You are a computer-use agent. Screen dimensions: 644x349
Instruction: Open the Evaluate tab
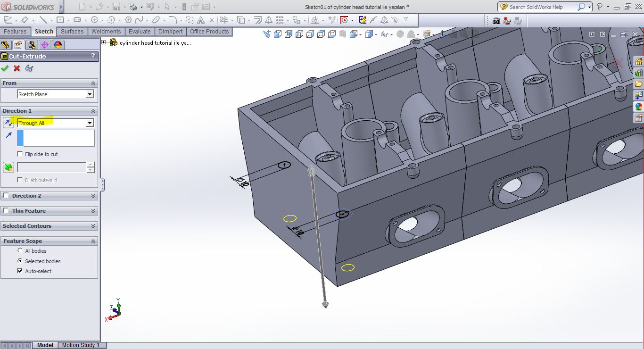pyautogui.click(x=140, y=32)
